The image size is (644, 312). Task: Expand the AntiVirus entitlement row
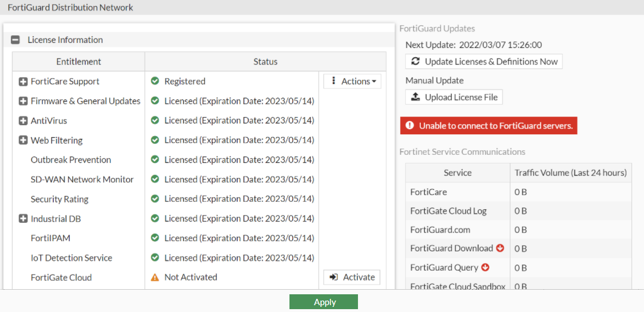(23, 121)
